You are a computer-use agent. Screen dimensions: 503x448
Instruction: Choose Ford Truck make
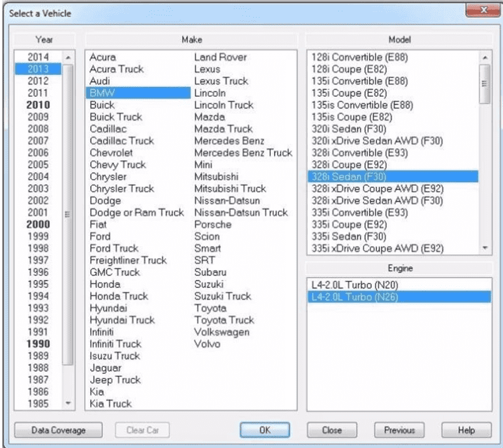(x=114, y=248)
